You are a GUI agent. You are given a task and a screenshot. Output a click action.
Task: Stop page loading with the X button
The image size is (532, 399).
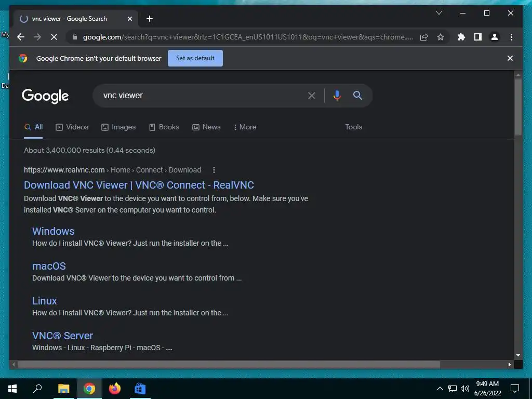pyautogui.click(x=54, y=37)
